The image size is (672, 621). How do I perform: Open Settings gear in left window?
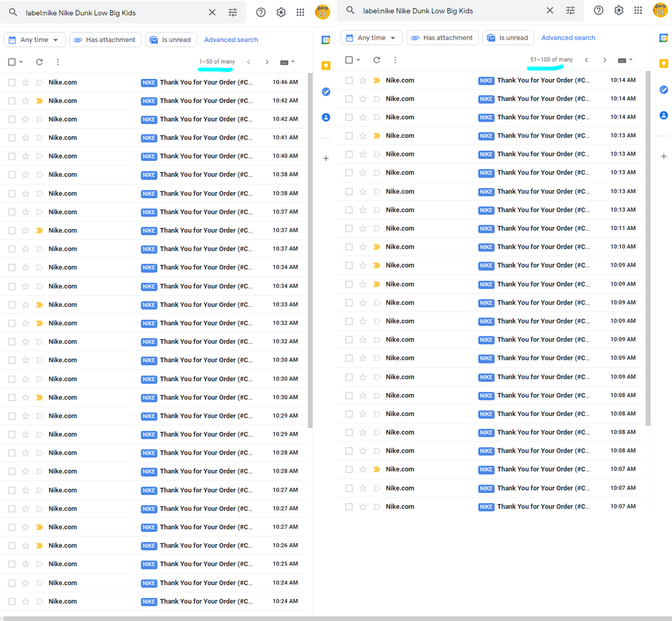[x=281, y=12]
